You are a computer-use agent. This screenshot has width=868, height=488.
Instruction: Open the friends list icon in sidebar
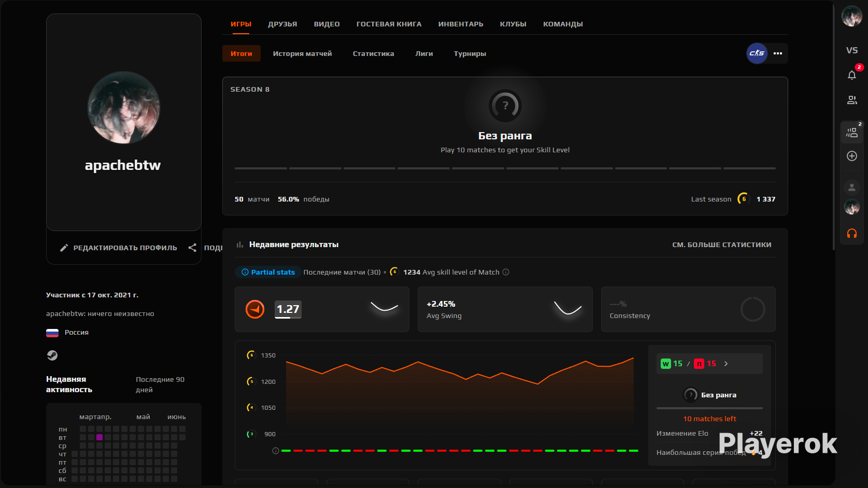(852, 100)
